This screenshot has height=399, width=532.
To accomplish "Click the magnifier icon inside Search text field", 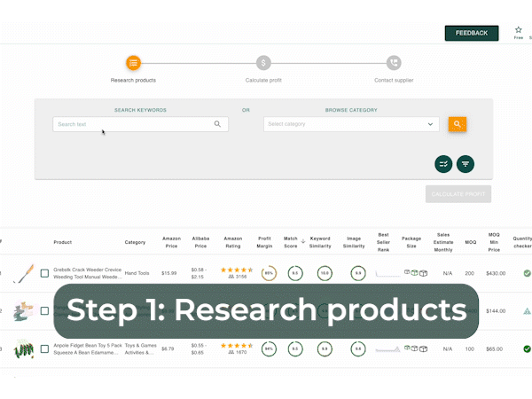I will pyautogui.click(x=217, y=124).
